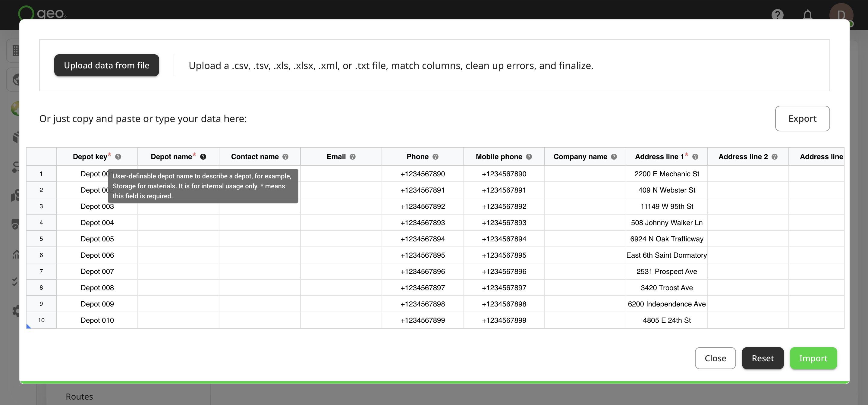The width and height of the screenshot is (868, 405).
Task: Select row header number 1
Action: [x=41, y=174]
